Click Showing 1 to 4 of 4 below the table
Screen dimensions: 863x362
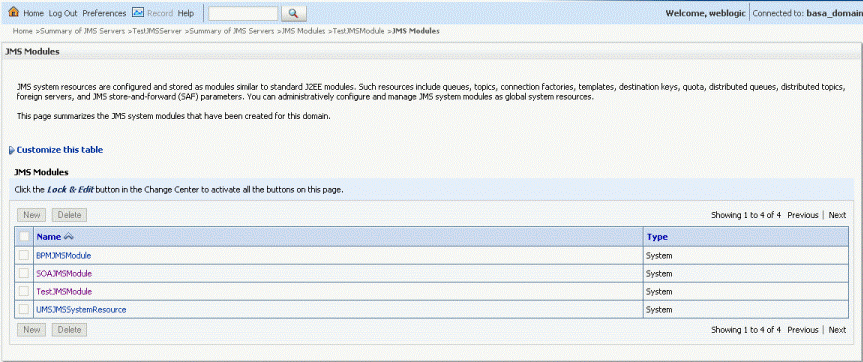746,330
